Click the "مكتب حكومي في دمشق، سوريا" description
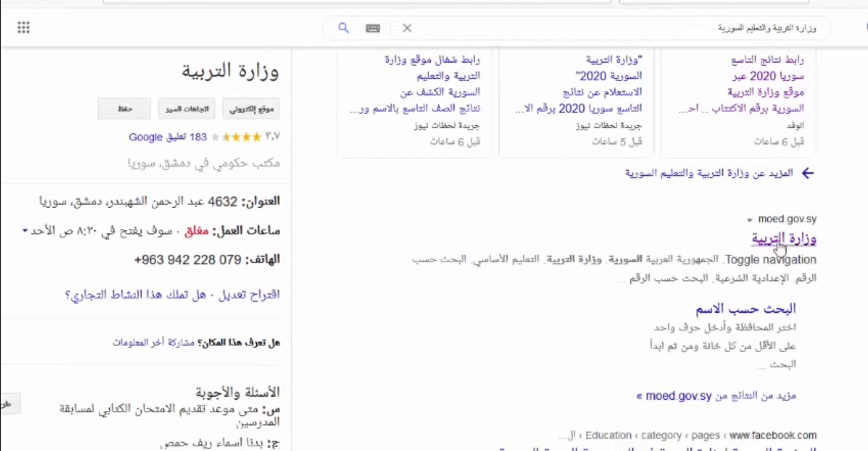Viewport: 868px width, 451px height. [204, 164]
